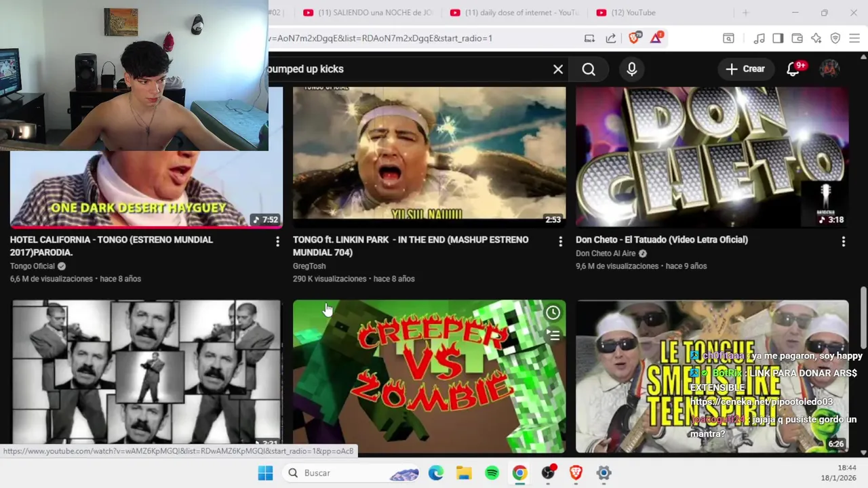Click the black-and-white men collage thumbnail
868x488 pixels.
click(x=146, y=376)
